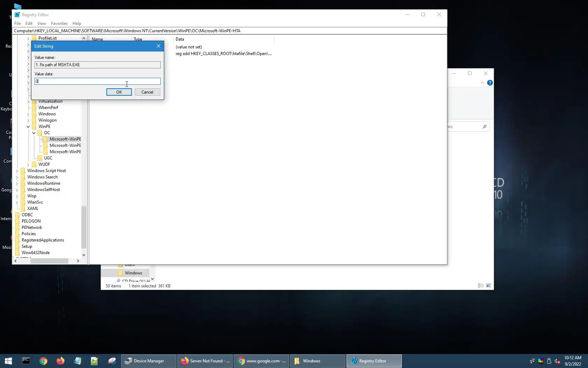Screen dimensions: 588x368
Task: Click the Data column header
Action: [223, 39]
